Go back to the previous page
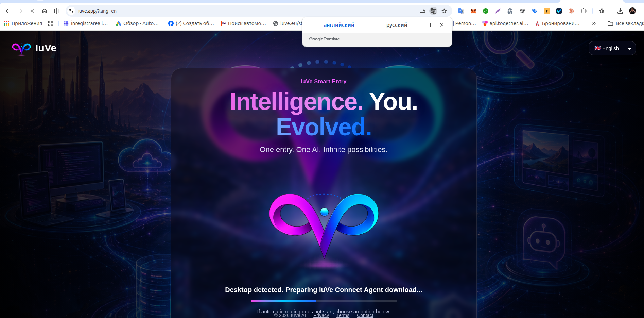644x318 pixels. [x=8, y=11]
